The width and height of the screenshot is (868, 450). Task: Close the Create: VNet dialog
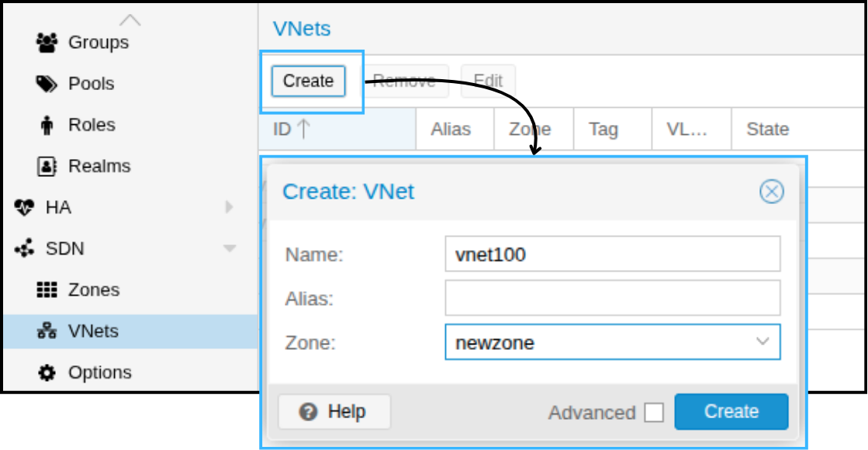771,192
